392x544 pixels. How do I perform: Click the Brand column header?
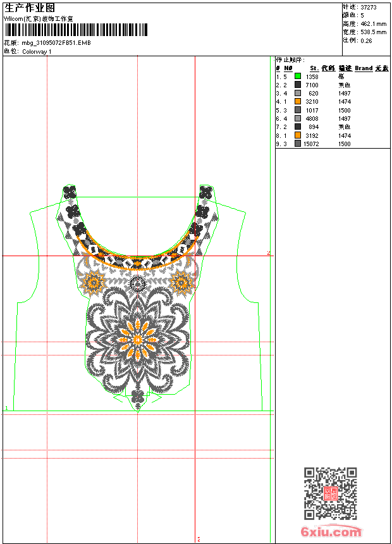click(364, 68)
